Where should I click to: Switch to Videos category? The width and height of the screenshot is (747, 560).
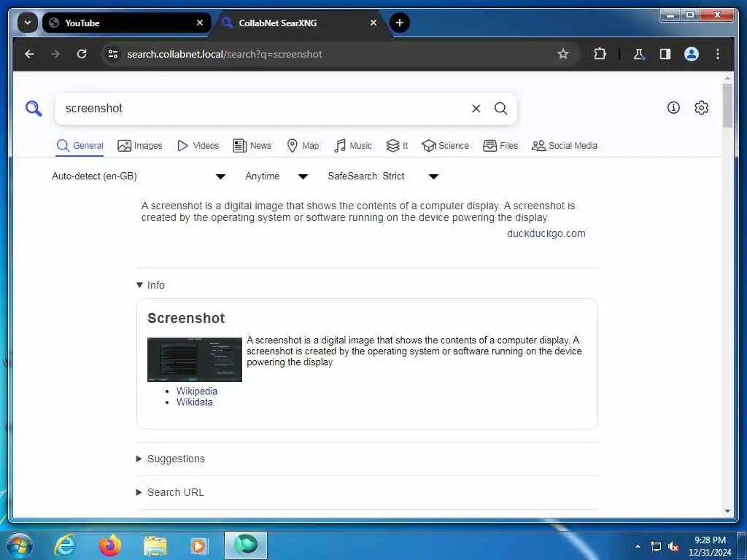point(198,146)
